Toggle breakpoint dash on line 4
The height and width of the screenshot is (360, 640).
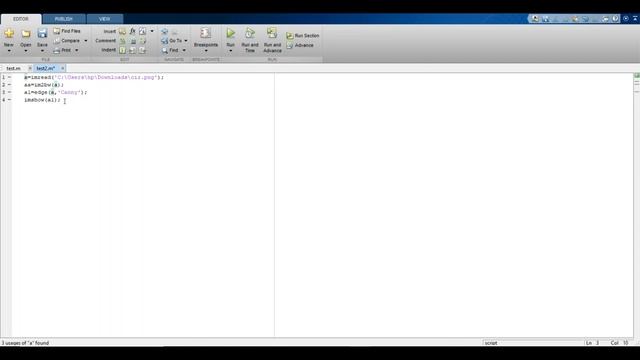point(9,100)
